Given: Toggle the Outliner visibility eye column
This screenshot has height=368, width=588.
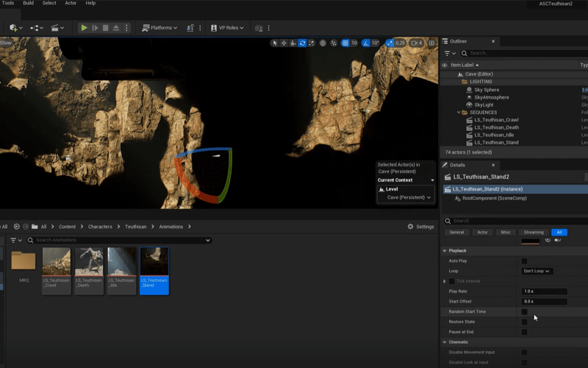Looking at the screenshot, I should pyautogui.click(x=445, y=65).
